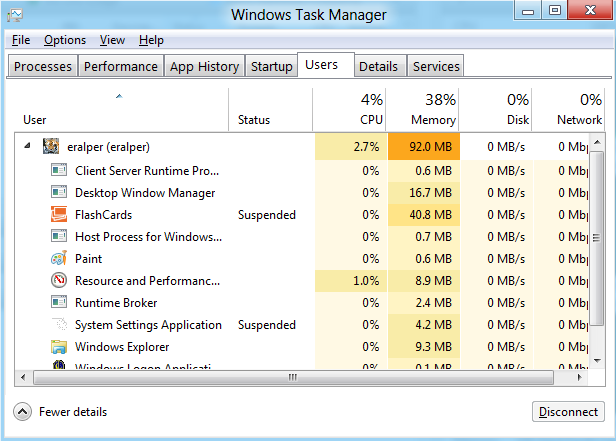616x441 pixels.
Task: Select the Windows Explorer process name
Action: [x=122, y=347]
